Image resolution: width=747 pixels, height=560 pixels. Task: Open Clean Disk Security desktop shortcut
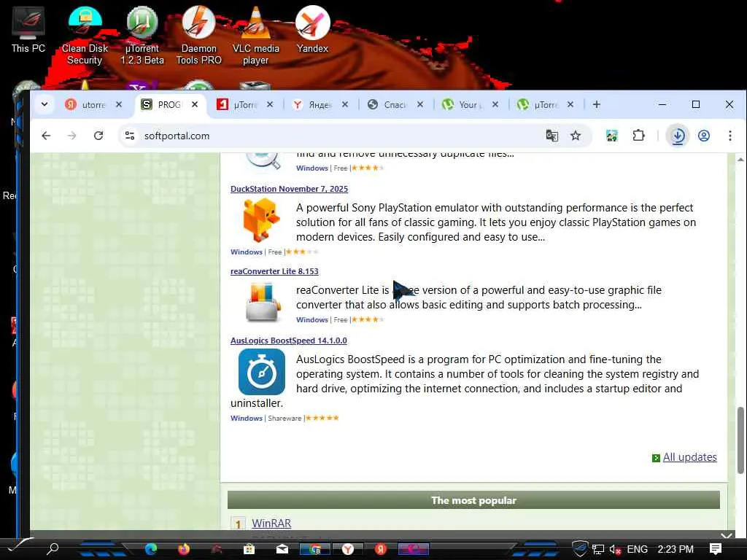[85, 36]
